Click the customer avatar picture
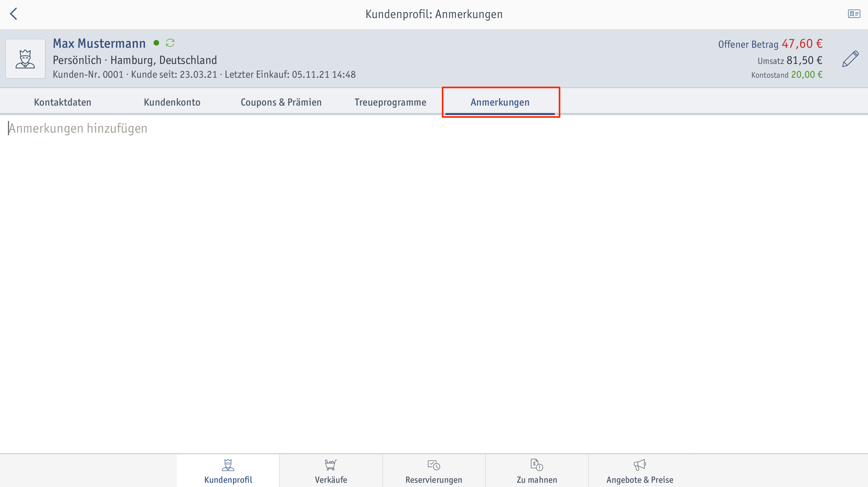The height and width of the screenshot is (487, 868). (25, 59)
